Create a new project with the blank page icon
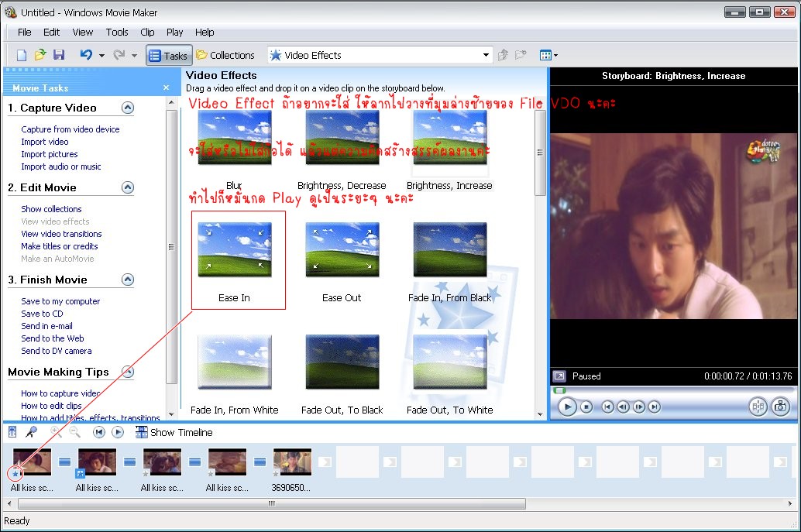Screen dimensions: 801x532 click(22, 55)
